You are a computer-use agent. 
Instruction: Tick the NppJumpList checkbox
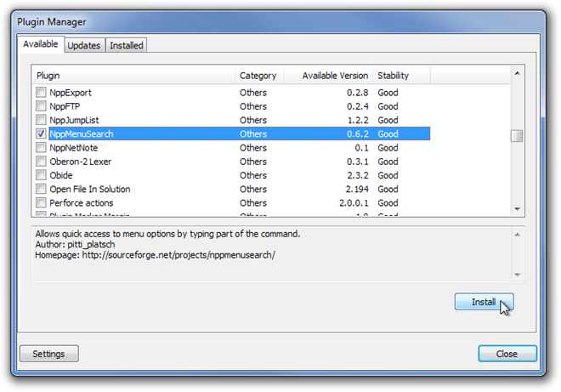(41, 120)
